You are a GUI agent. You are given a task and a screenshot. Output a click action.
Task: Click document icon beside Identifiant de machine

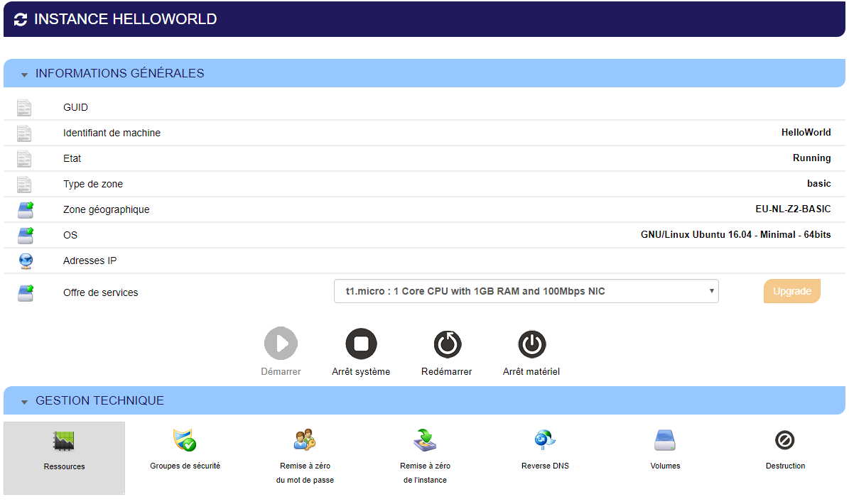click(x=24, y=133)
